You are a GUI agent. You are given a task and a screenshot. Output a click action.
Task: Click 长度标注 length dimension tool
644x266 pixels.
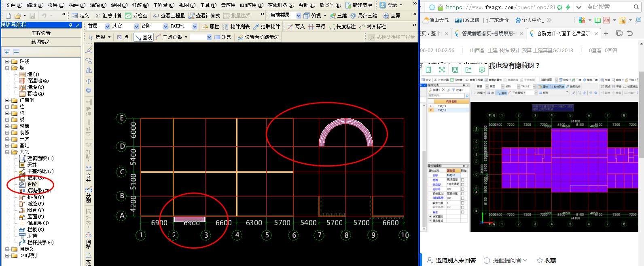tap(342, 26)
